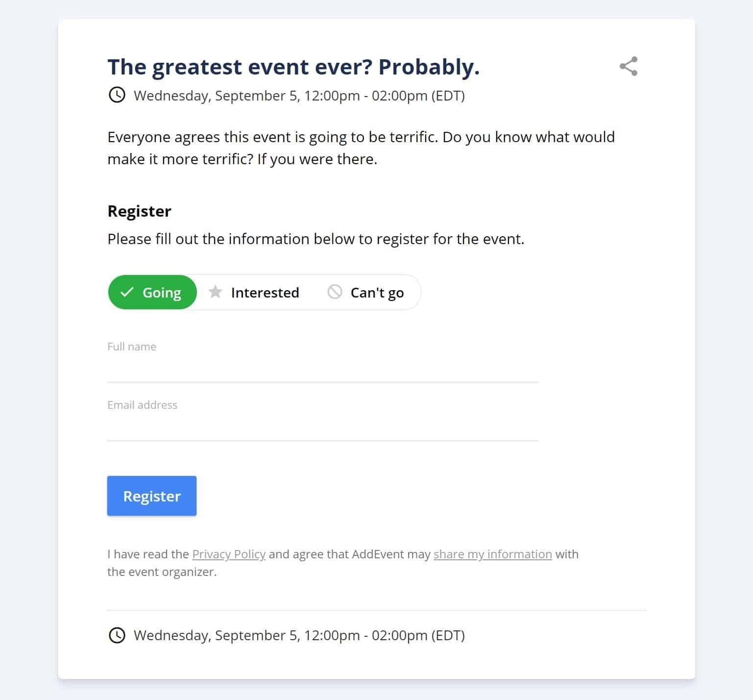Click the star icon next to Interested
753x700 pixels.
(x=215, y=292)
